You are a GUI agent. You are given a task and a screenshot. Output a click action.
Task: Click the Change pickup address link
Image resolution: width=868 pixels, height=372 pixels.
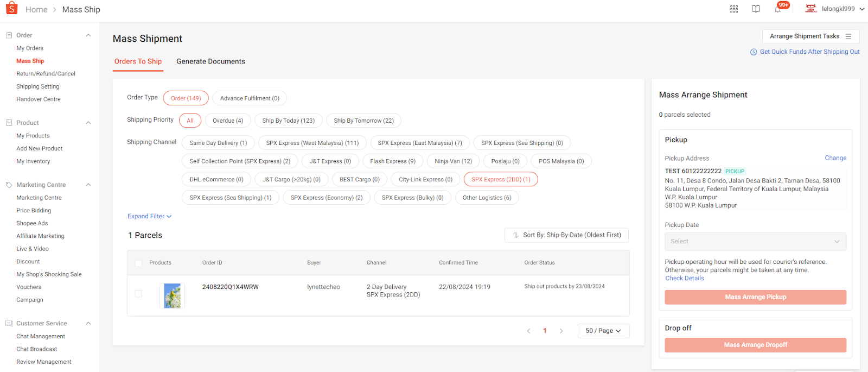click(835, 158)
